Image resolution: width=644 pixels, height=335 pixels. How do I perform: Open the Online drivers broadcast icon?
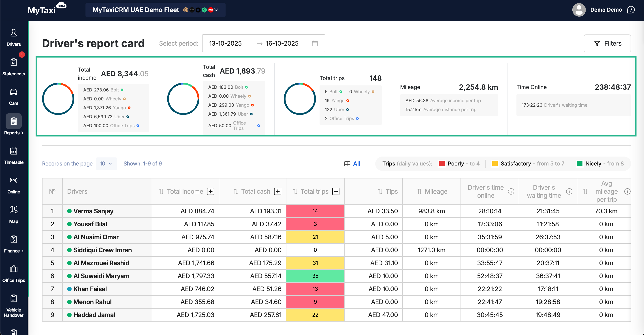coord(13,180)
